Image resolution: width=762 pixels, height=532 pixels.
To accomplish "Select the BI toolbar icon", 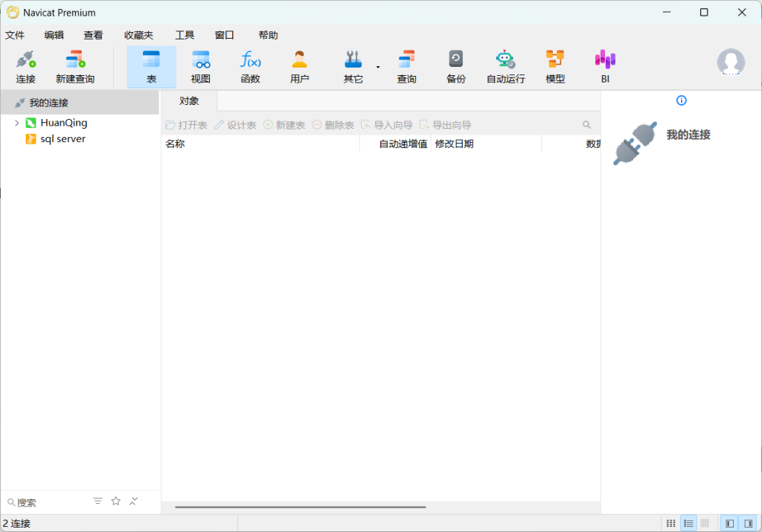I will tap(604, 66).
